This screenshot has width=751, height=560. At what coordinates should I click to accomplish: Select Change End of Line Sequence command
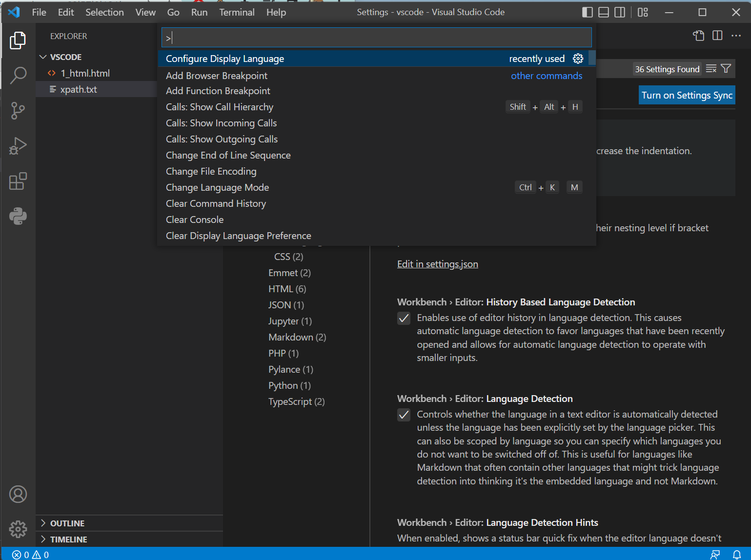[x=373, y=155]
